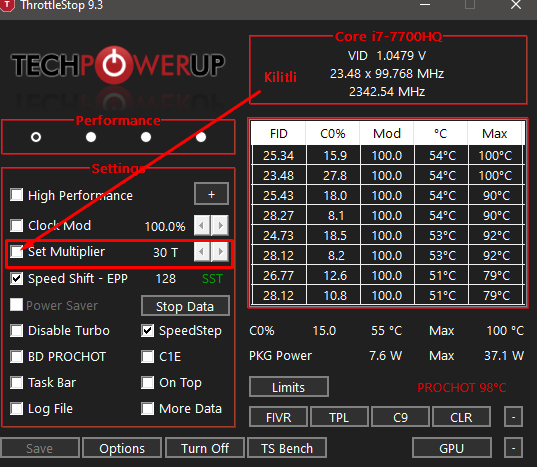Decrease Clock Mod with left arrow
The width and height of the screenshot is (537, 467).
point(202,226)
